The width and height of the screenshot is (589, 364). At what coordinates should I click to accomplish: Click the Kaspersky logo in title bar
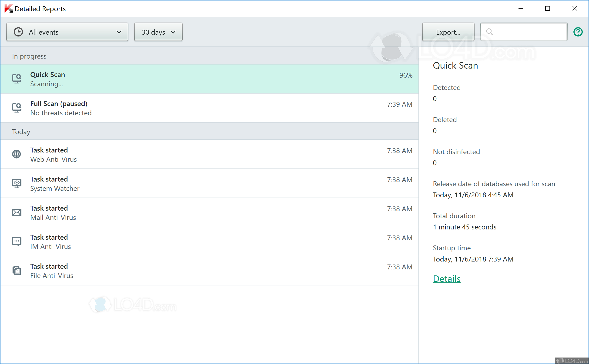(9, 9)
